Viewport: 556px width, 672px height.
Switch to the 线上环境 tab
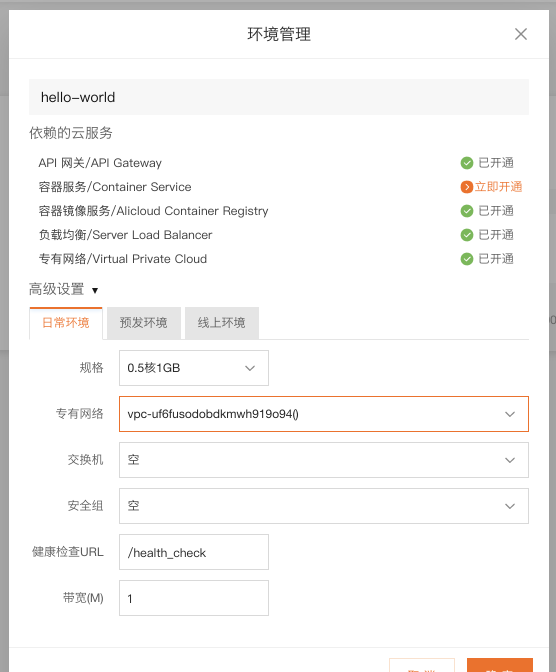(x=222, y=323)
